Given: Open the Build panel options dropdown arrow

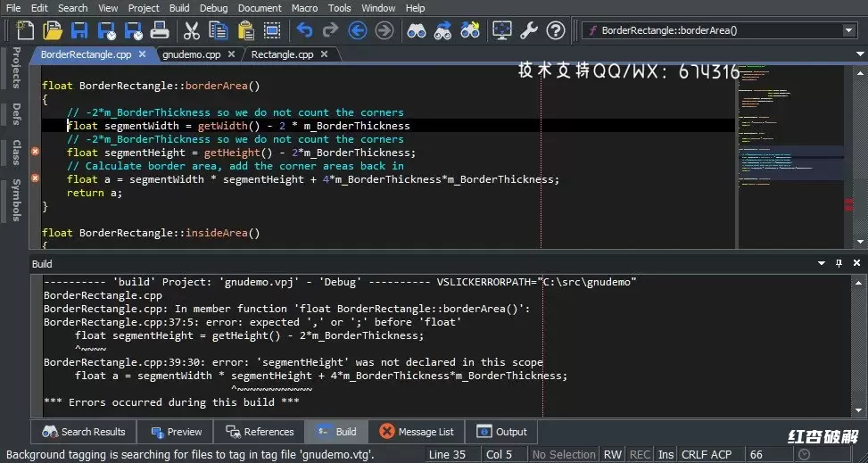Looking at the screenshot, I should tap(822, 264).
